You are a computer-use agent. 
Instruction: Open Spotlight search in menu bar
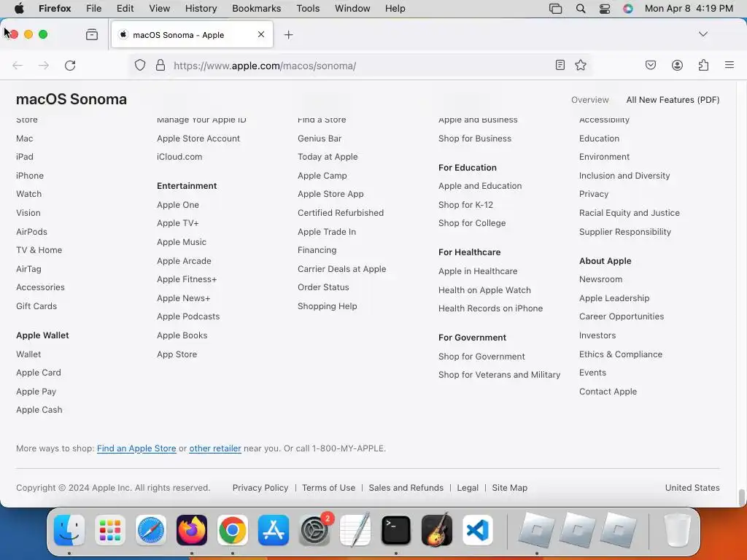[x=580, y=9]
